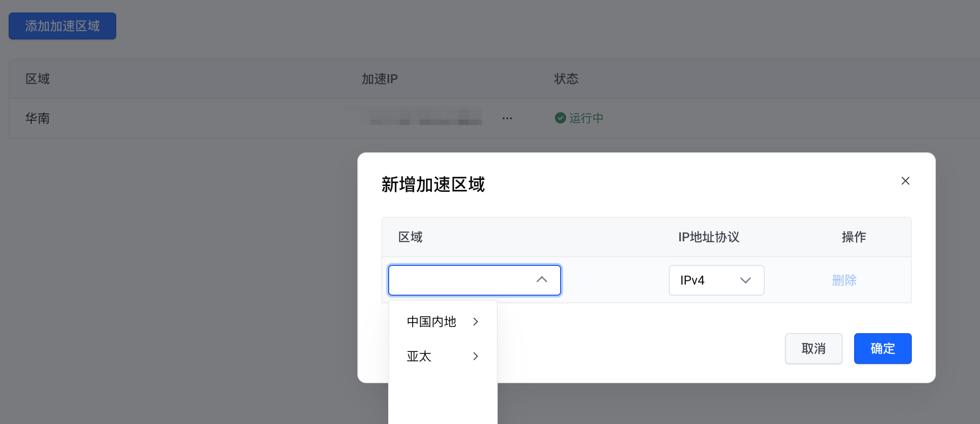Click the 添加加速区域 button

pos(62,26)
